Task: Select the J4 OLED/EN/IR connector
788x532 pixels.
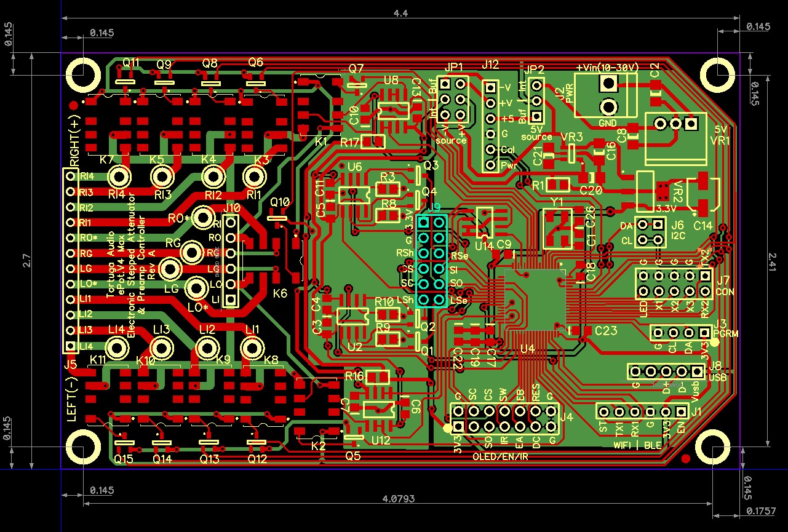Action: coord(504,419)
